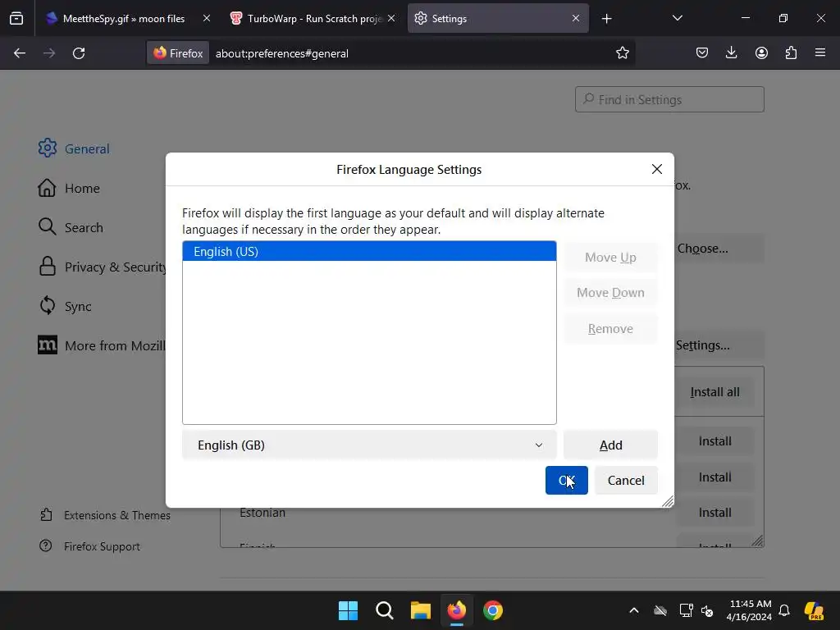Select the Settings tab

click(x=498, y=19)
